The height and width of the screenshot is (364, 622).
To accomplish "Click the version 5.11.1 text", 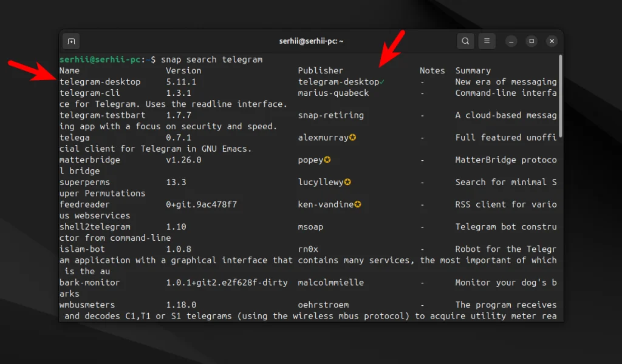I will pyautogui.click(x=181, y=82).
